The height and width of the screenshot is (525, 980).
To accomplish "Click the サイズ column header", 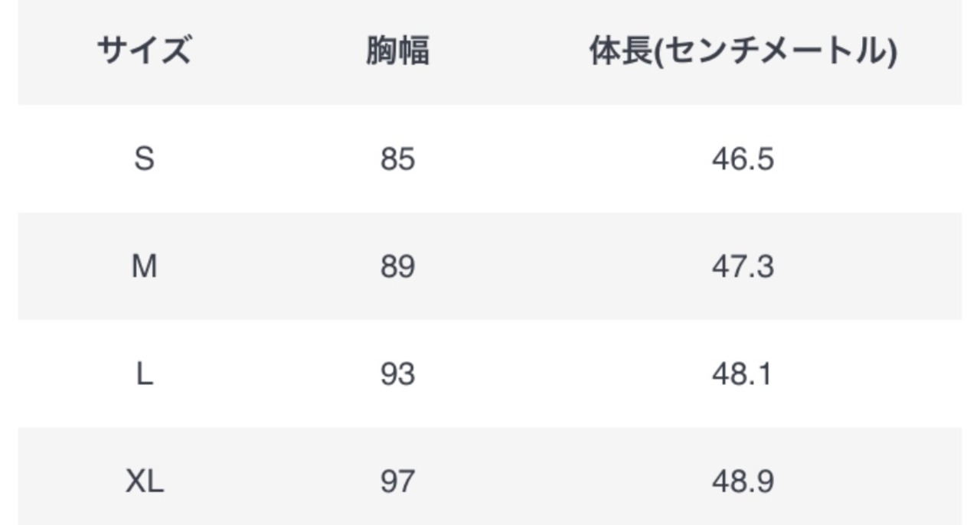I will click(144, 52).
